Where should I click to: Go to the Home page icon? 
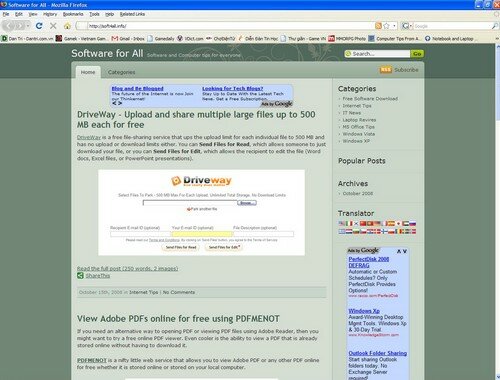coord(67,26)
